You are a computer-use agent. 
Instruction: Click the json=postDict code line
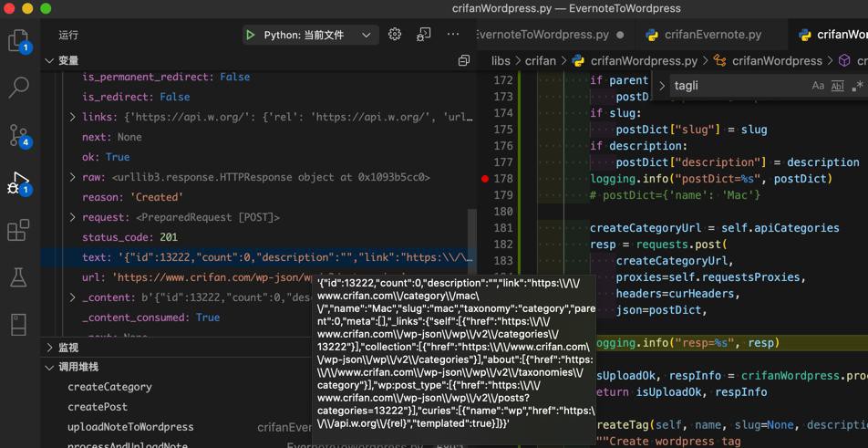coord(661,310)
